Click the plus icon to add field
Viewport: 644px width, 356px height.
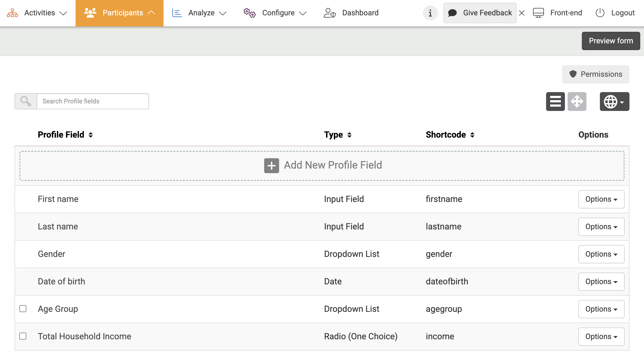click(271, 165)
